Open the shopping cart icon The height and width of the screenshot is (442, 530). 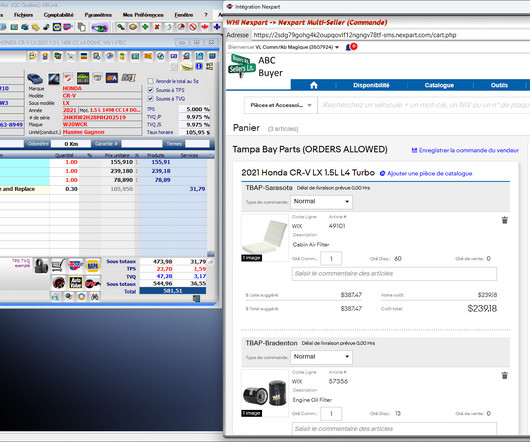point(58,266)
